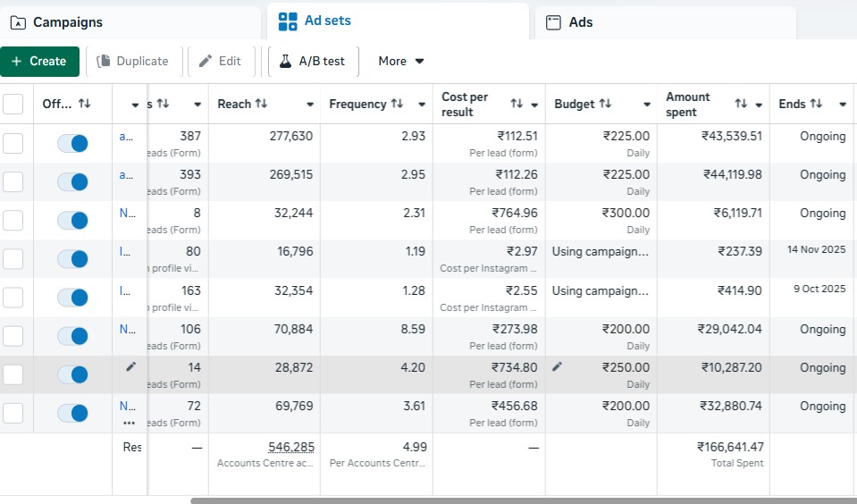Click sort arrows on Cost per result column
857x504 pixels.
[517, 105]
